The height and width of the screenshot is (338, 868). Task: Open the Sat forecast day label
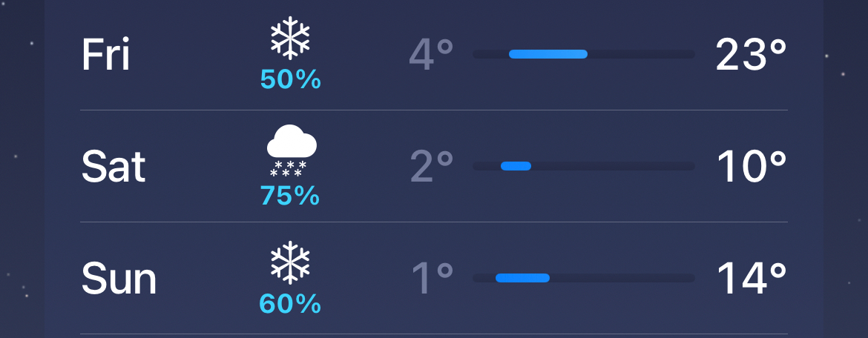[113, 167]
